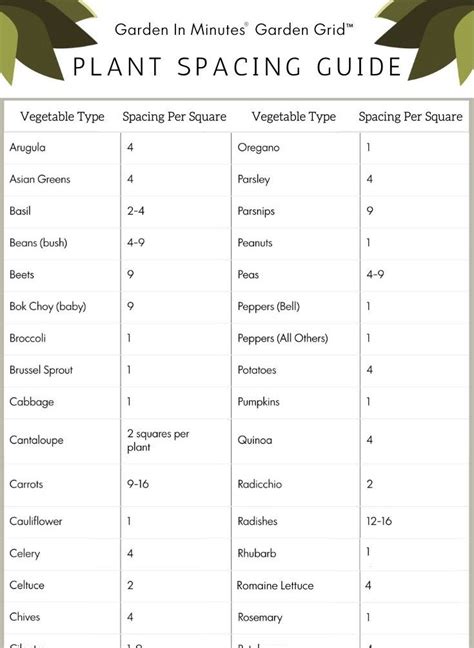Click the PLANT SPACING GUIDE title

click(x=237, y=67)
